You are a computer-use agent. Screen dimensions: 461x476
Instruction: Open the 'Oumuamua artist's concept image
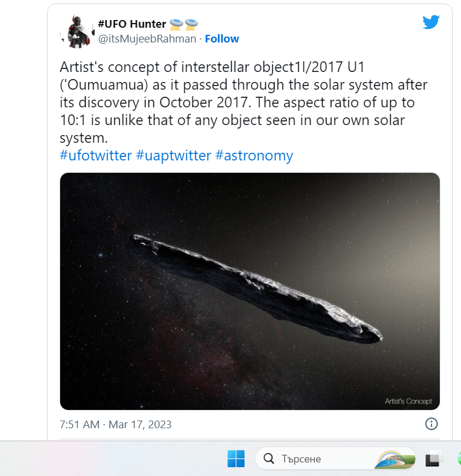249,291
